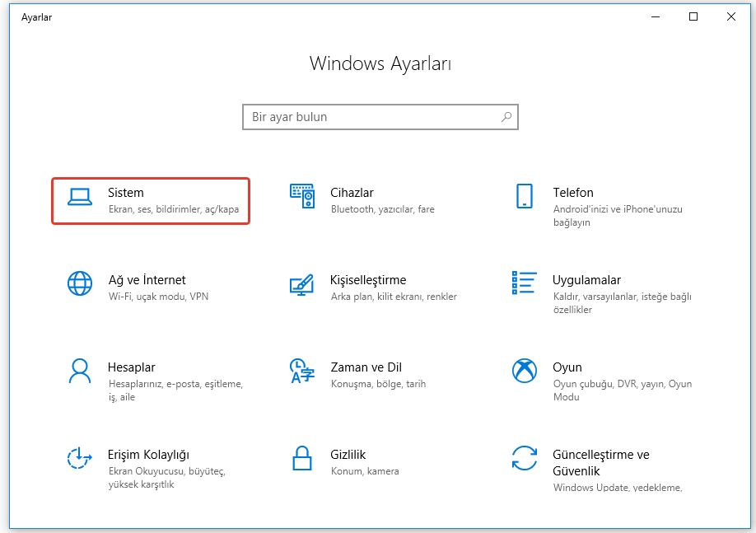The image size is (756, 533).
Task: Open Kişiselleştirme via its paintbrush icon
Action: pyautogui.click(x=302, y=284)
